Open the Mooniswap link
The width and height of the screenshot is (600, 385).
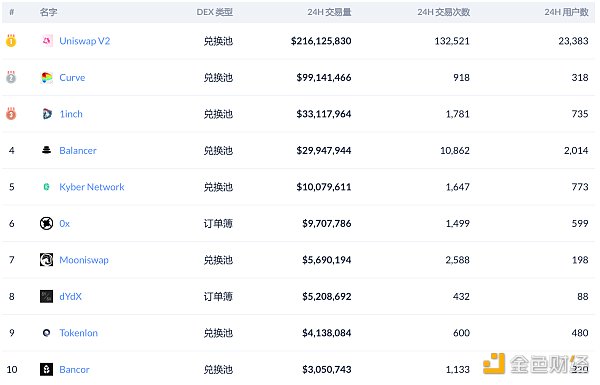coord(84,260)
